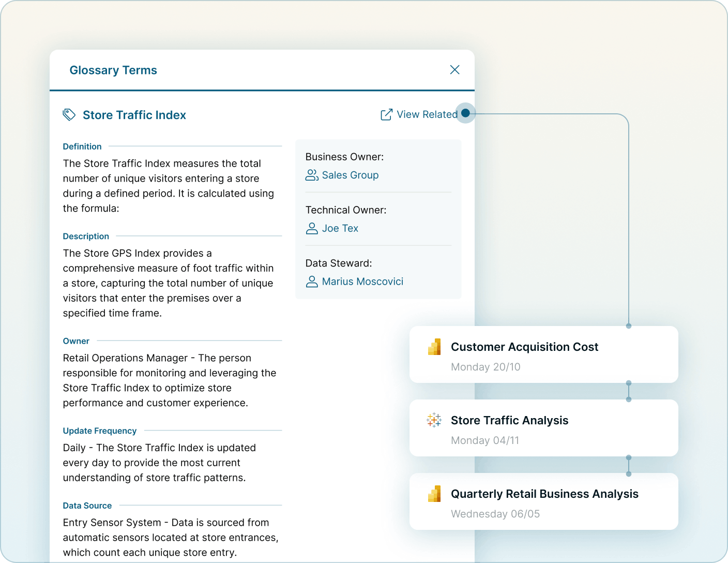Collapse the Description section
Image resolution: width=728 pixels, height=563 pixels.
click(86, 236)
